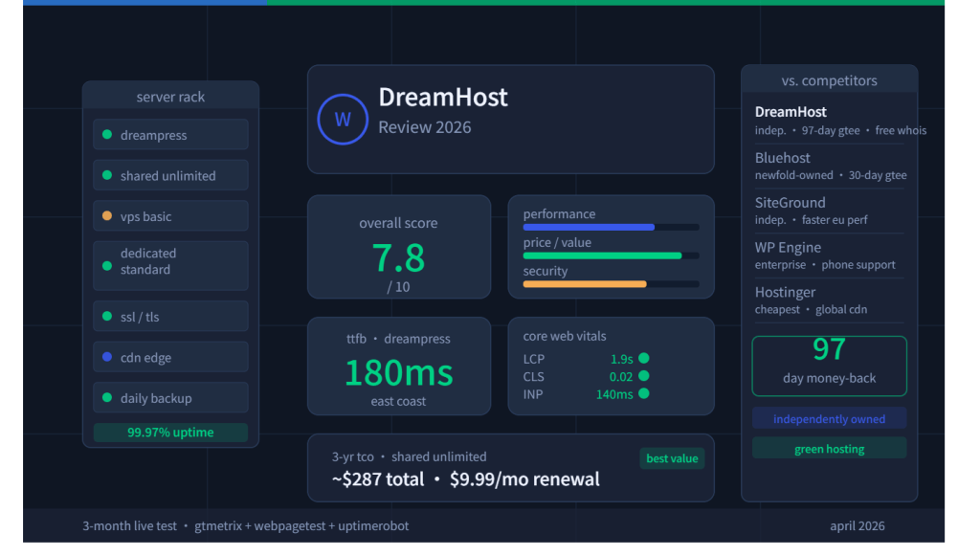Click the circular W logo icon
The height and width of the screenshot is (556, 980).
tap(342, 120)
